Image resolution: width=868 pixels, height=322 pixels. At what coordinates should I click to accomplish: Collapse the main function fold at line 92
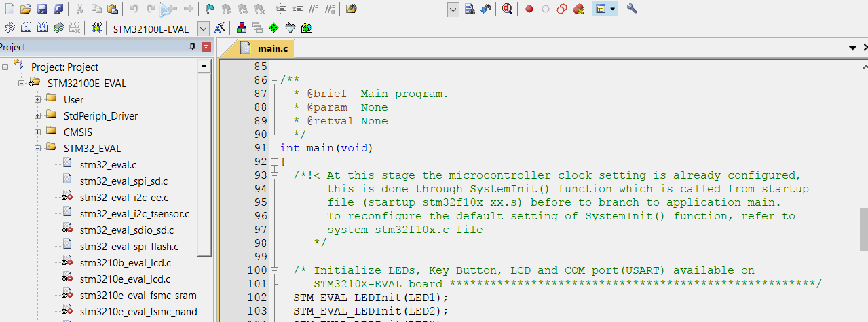pyautogui.click(x=274, y=162)
